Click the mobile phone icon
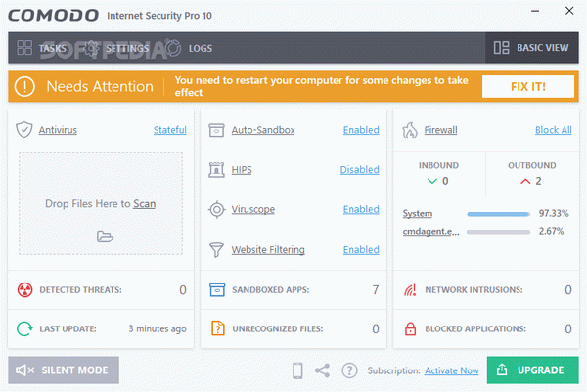 pos(297,370)
